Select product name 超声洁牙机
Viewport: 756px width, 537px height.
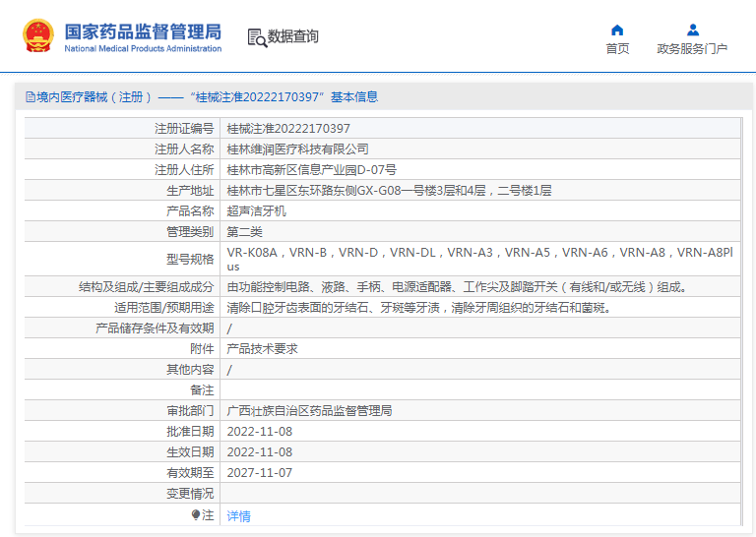coord(256,211)
